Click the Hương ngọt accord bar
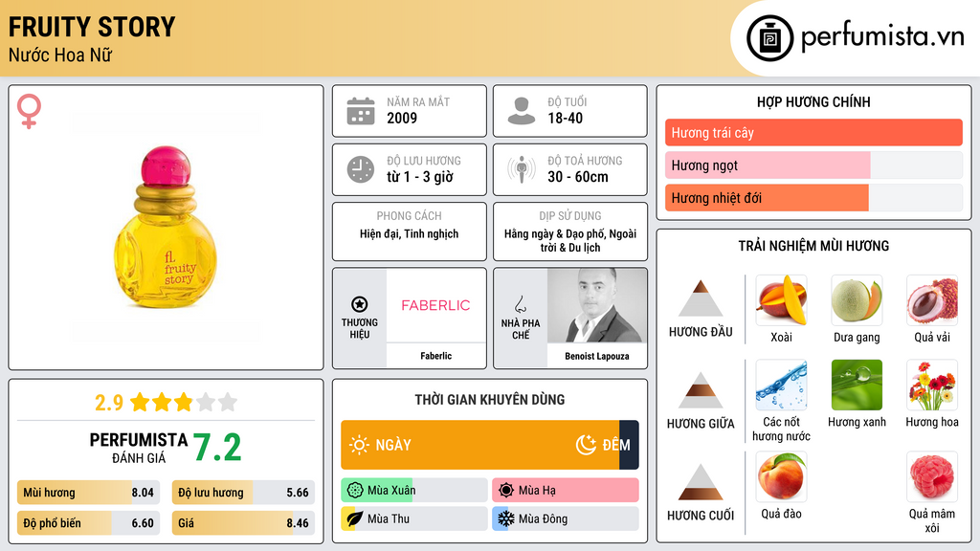 coord(813,165)
